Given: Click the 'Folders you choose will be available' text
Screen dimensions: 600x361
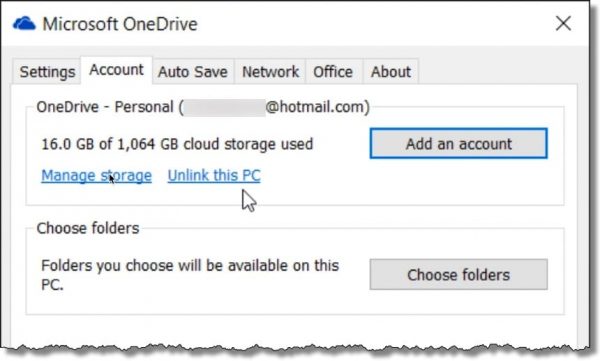Looking at the screenshot, I should click(190, 275).
